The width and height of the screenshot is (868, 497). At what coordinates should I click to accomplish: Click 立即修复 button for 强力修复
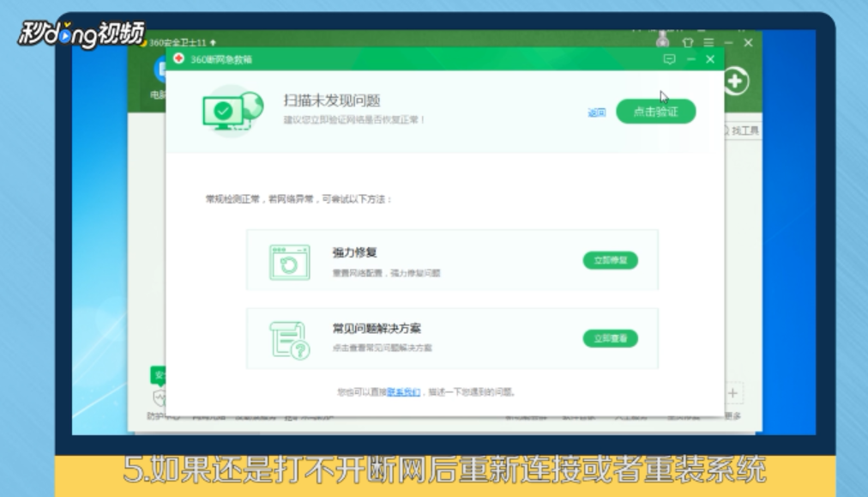[610, 260]
